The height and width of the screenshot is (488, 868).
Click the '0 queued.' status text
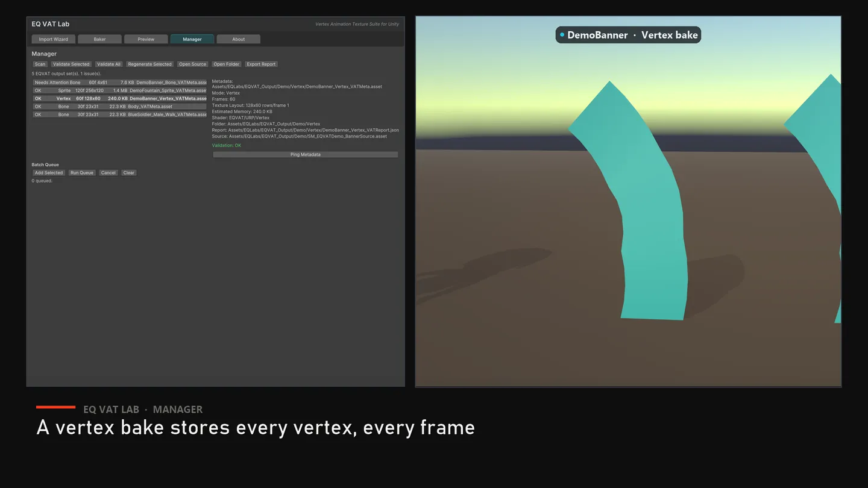[x=42, y=181]
